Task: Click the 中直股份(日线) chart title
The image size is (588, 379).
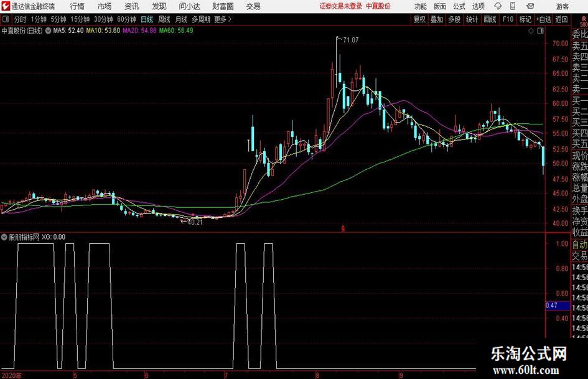Action: click(22, 30)
